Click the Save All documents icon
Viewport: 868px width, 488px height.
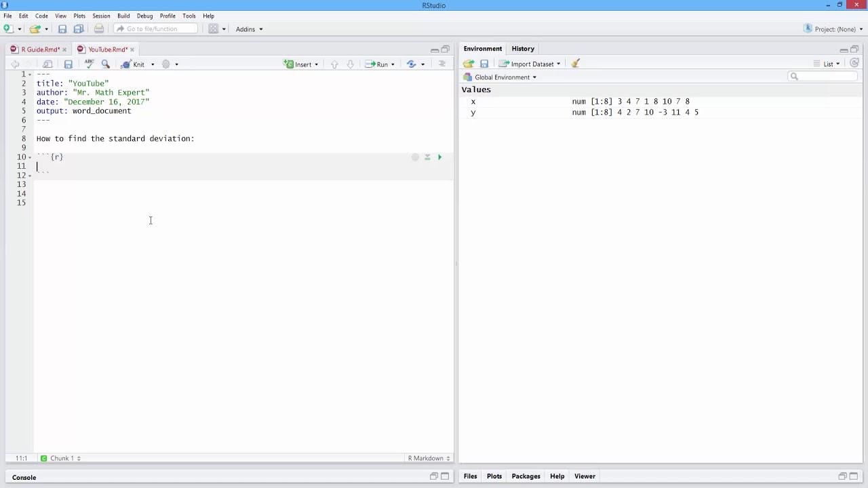coord(79,29)
